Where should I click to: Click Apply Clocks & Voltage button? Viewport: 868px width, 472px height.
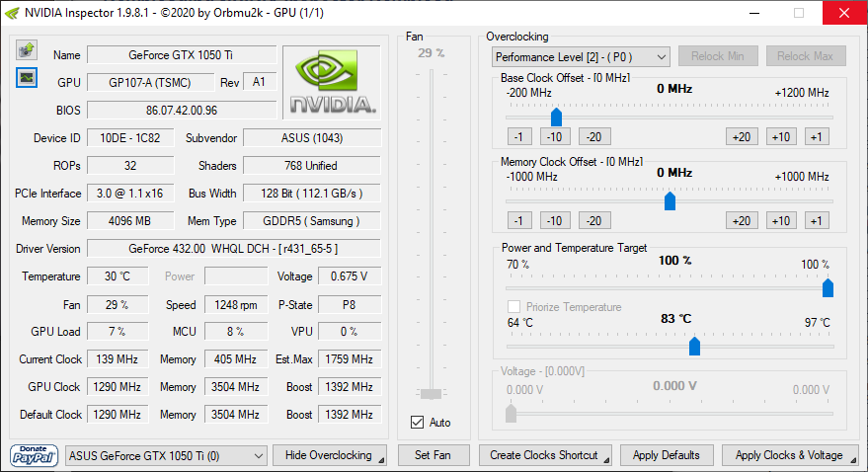point(790,455)
